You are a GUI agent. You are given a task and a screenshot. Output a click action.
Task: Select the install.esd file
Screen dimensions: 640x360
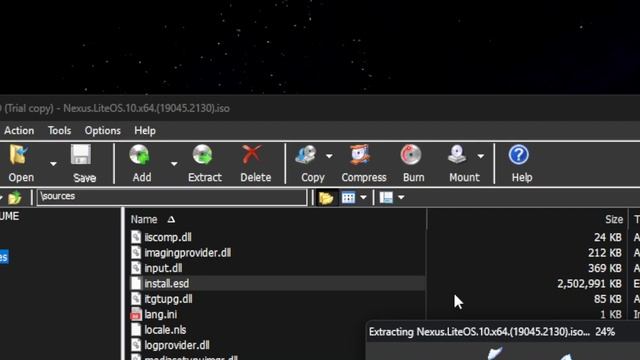(167, 284)
